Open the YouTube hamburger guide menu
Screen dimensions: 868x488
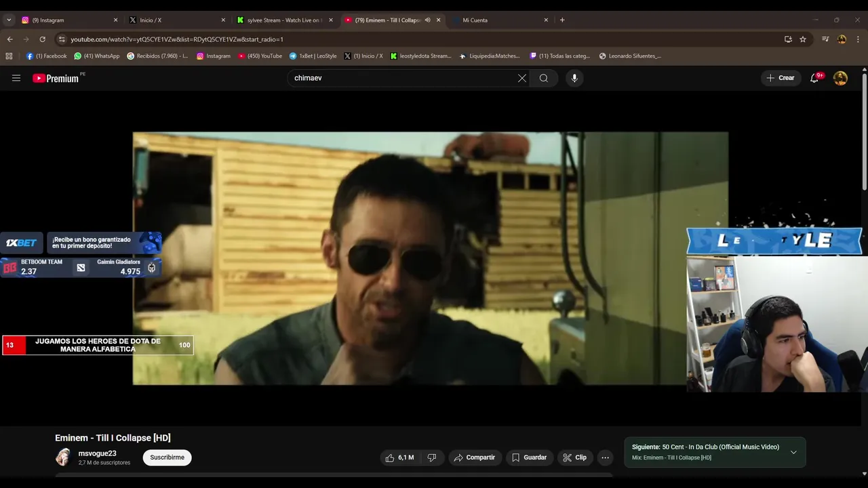click(16, 78)
